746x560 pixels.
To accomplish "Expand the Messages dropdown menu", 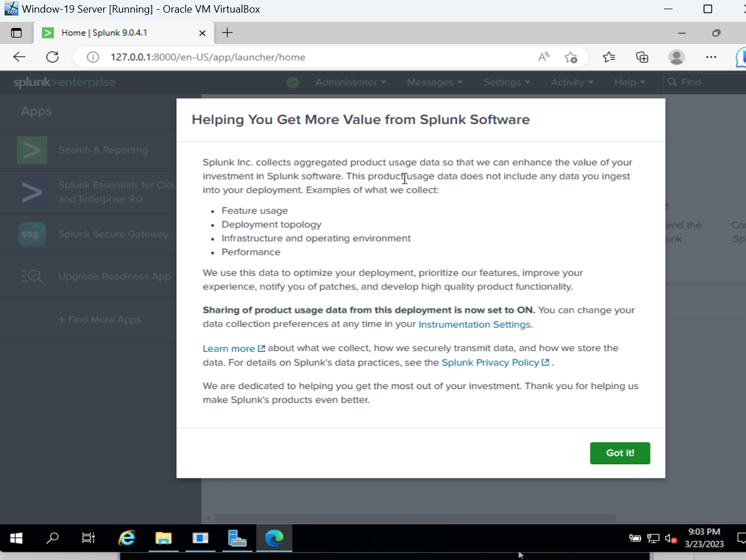I will 434,82.
